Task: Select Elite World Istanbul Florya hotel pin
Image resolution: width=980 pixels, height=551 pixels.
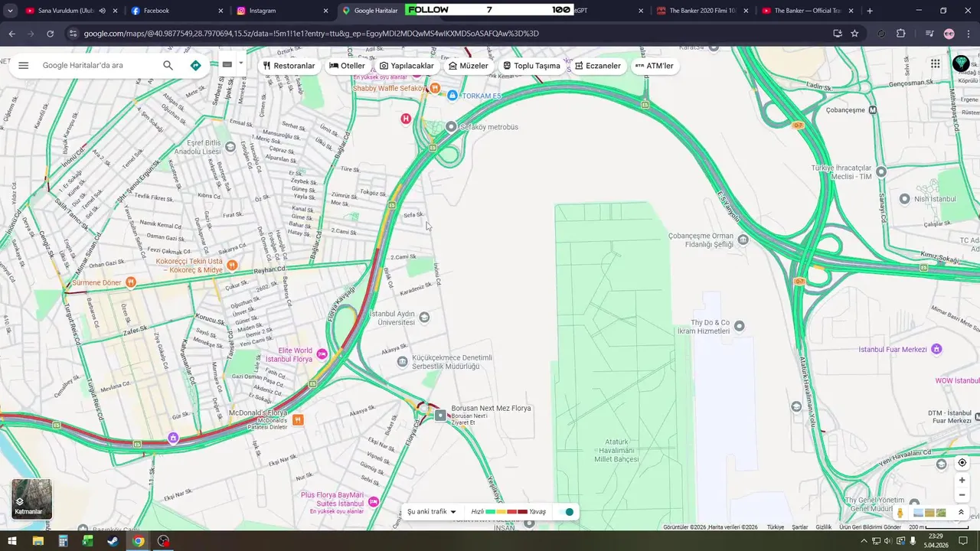Action: [322, 354]
